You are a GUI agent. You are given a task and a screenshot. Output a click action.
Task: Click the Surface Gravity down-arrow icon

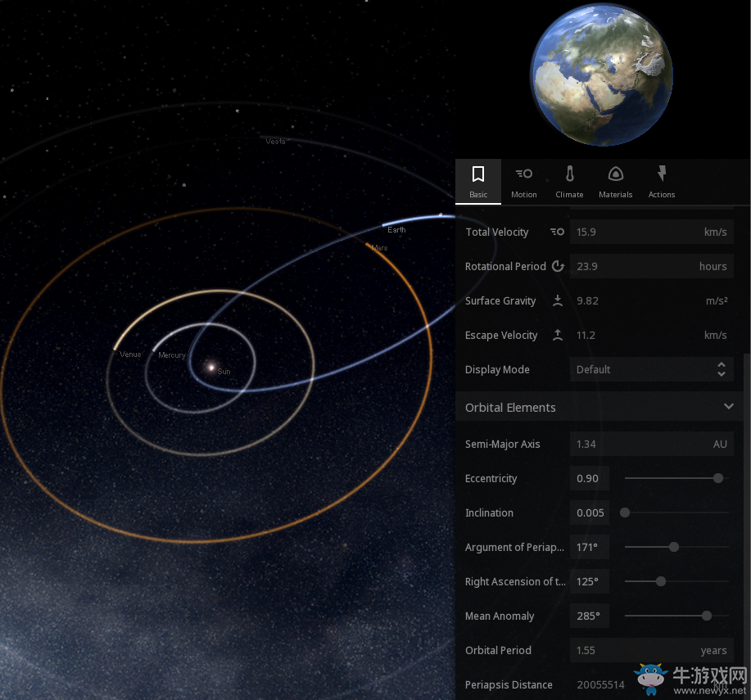[558, 300]
